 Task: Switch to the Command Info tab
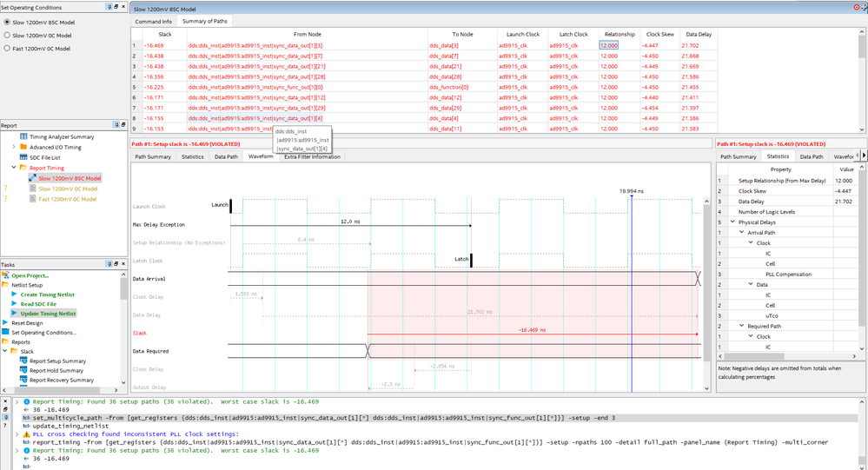coord(153,20)
